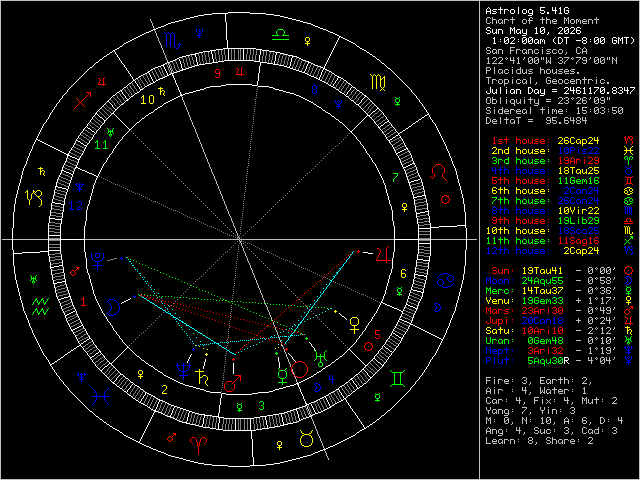Click the yellow Virgo sign on the outer ring
This screenshot has width=640, height=480.
click(x=378, y=83)
